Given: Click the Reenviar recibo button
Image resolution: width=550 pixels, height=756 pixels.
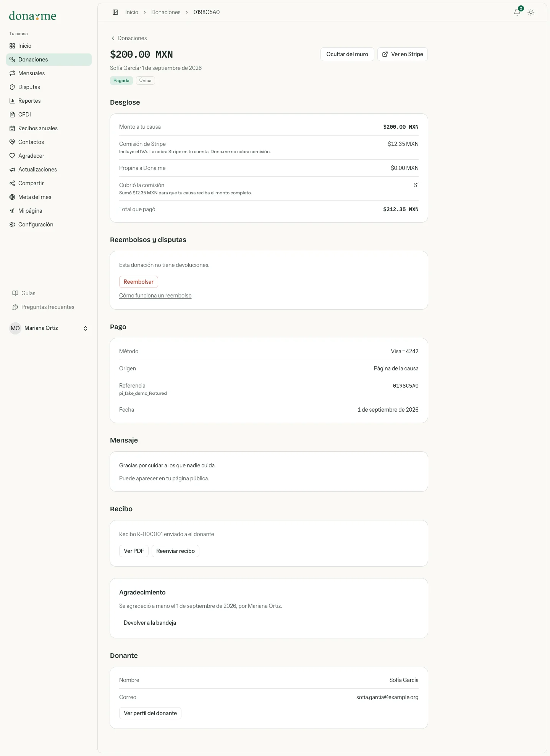Looking at the screenshot, I should tap(175, 551).
